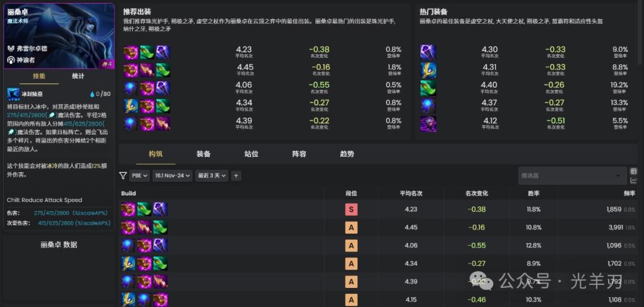Viewport: 644px width, 307px height.
Task: Click the 19.2% pick rate in hot items
Action: click(620, 85)
